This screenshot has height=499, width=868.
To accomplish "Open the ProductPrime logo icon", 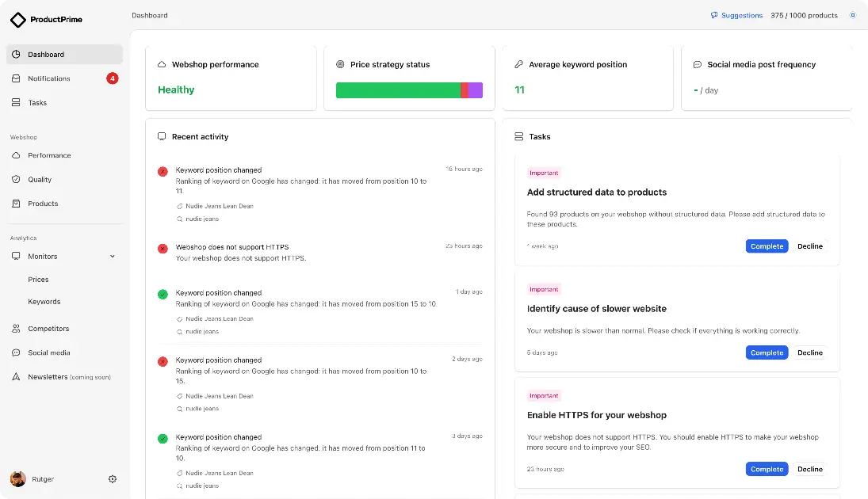I will 18,18.
